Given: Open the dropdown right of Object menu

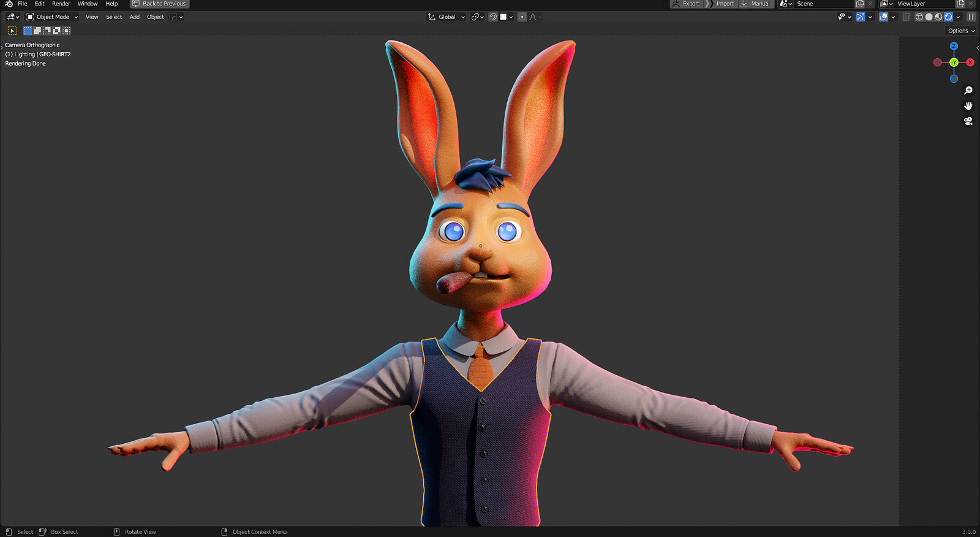Looking at the screenshot, I should [x=176, y=17].
